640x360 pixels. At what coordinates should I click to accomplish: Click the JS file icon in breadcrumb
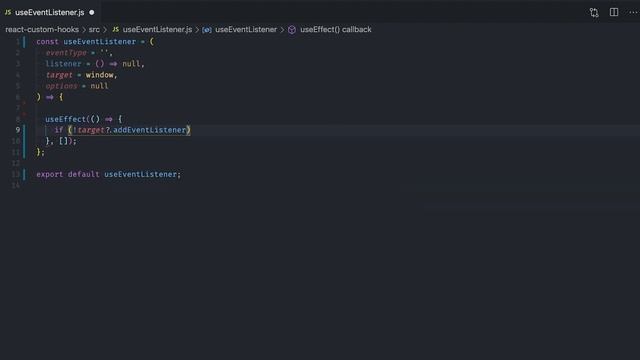[x=116, y=29]
